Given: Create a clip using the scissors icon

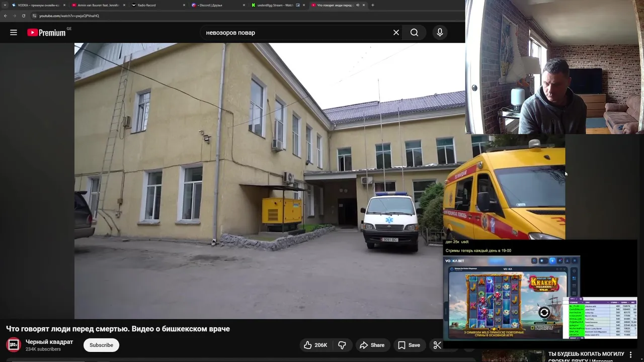Looking at the screenshot, I should click(437, 345).
